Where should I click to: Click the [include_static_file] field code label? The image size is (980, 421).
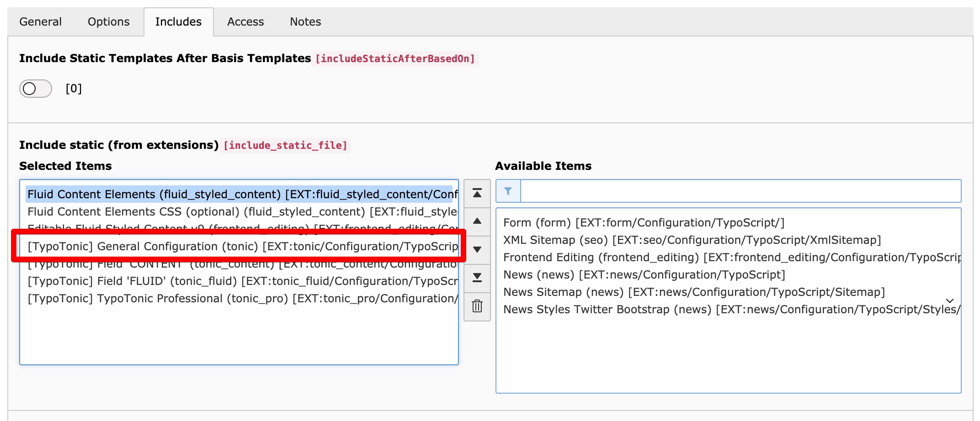285,145
